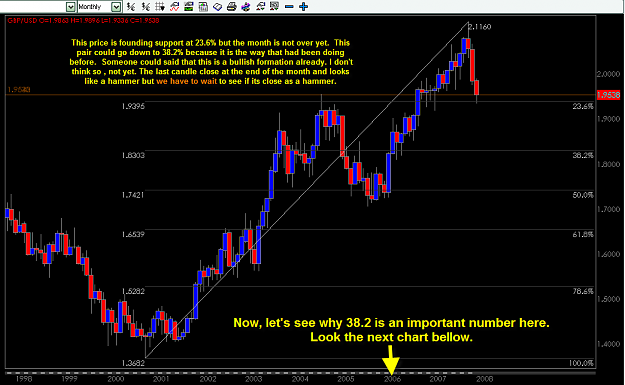The height and width of the screenshot is (385, 625).
Task: Print the chart with printer icon
Action: [x=232, y=6]
